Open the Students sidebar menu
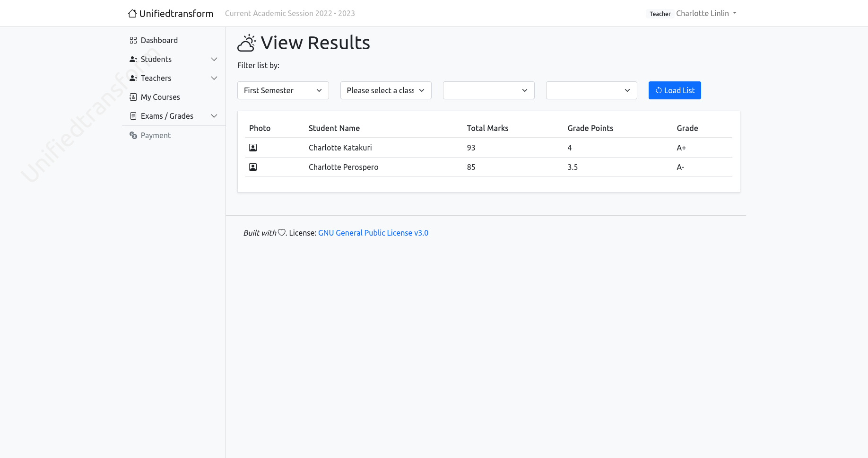Viewport: 868px width, 458px height. click(x=174, y=59)
